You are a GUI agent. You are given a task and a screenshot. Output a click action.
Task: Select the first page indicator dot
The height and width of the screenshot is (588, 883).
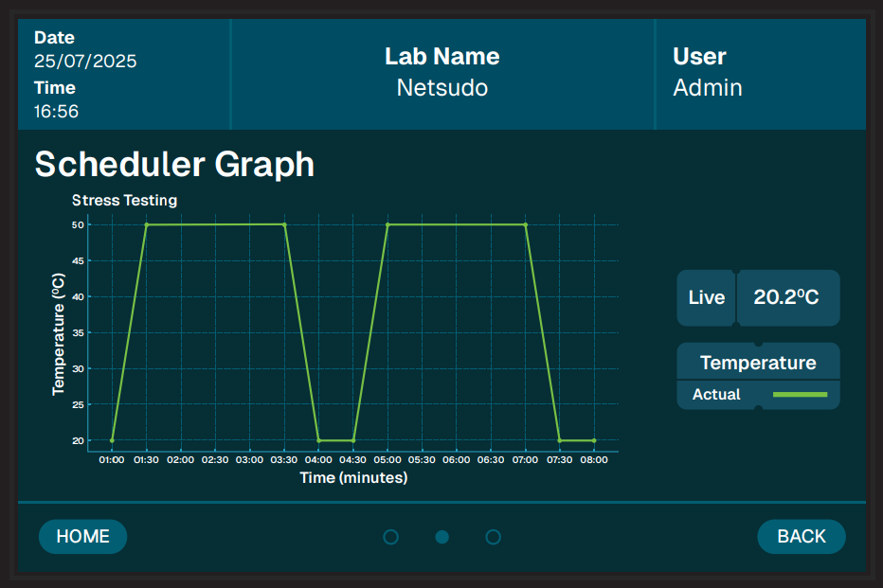(390, 537)
